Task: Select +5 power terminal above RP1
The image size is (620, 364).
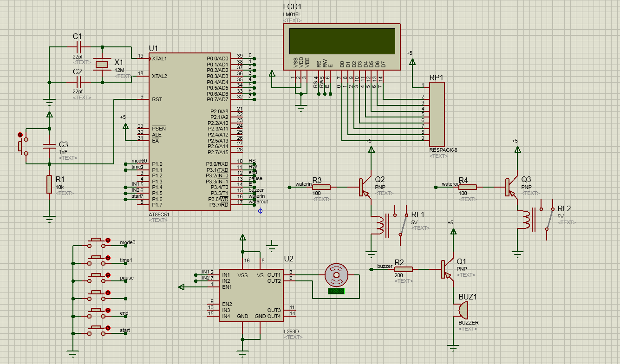Action: tap(412, 61)
